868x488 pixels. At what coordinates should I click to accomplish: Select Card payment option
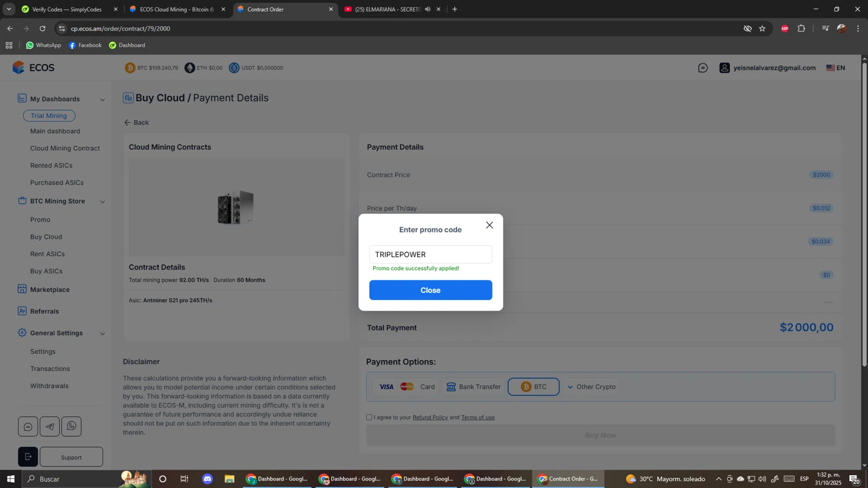click(x=406, y=387)
